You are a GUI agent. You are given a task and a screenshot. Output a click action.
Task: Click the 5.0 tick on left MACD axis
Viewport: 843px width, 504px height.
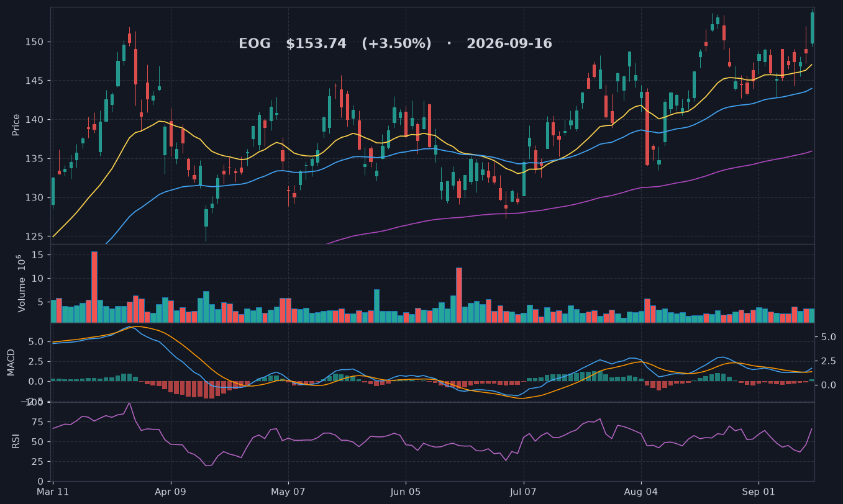point(36,341)
